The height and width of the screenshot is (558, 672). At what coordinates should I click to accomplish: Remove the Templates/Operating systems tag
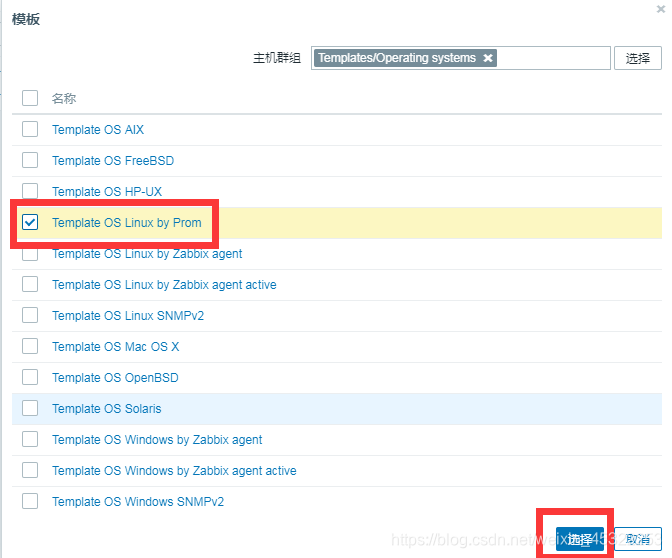[488, 58]
